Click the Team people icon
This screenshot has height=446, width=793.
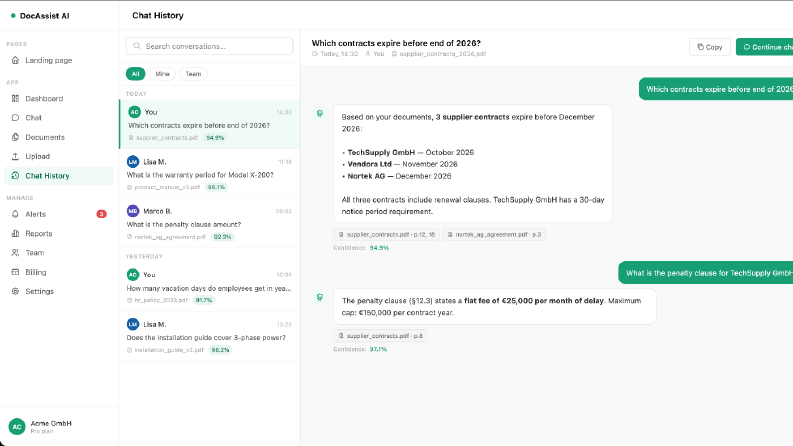15,252
